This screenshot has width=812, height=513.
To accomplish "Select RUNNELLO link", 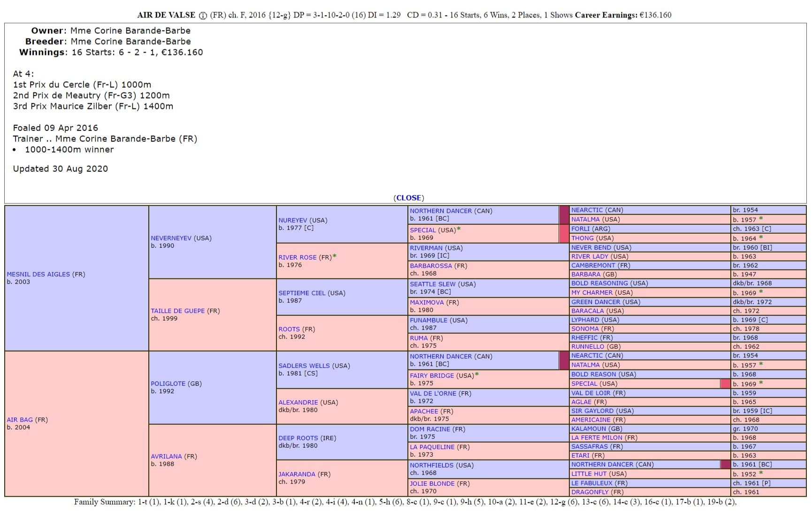I will [588, 346].
